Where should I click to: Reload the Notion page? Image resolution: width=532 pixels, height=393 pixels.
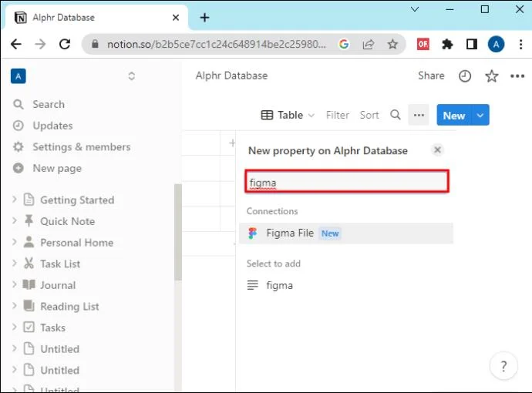pyautogui.click(x=65, y=44)
